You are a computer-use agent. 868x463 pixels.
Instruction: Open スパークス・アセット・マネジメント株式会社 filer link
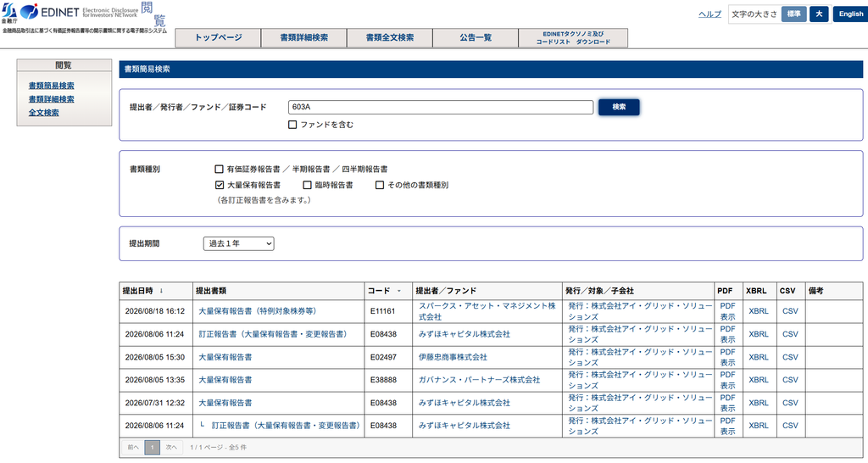click(x=487, y=311)
